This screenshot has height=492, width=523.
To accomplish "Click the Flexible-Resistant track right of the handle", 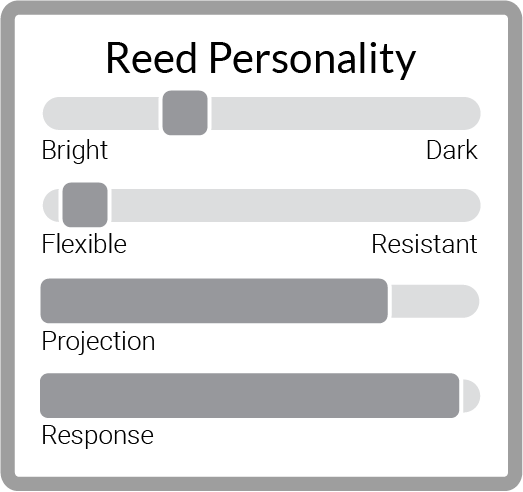I will tap(296, 205).
